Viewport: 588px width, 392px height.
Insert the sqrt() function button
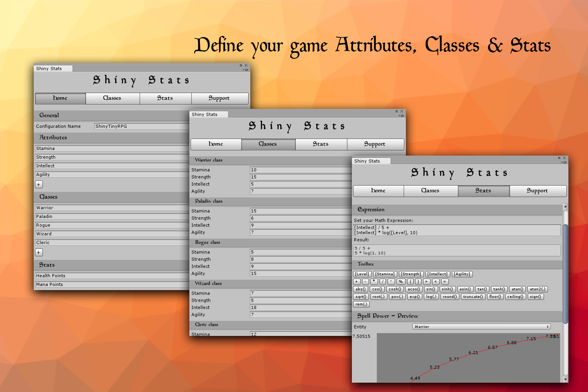click(361, 297)
